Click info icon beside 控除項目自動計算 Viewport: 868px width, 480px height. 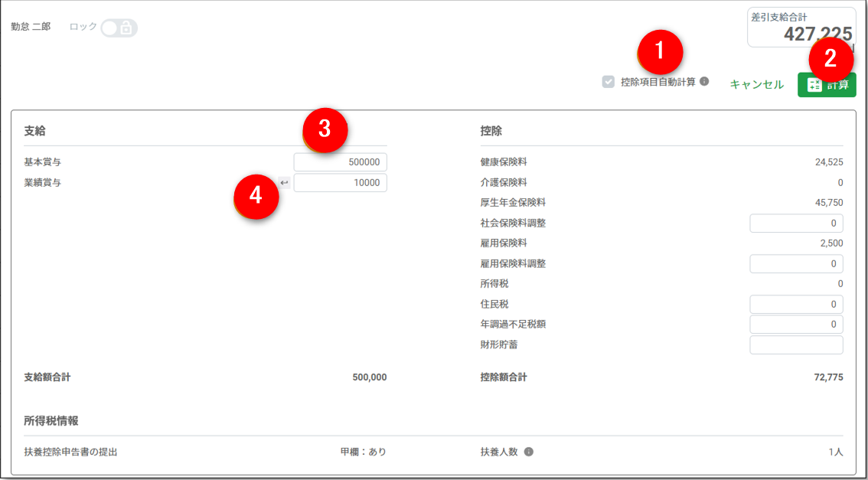click(704, 82)
